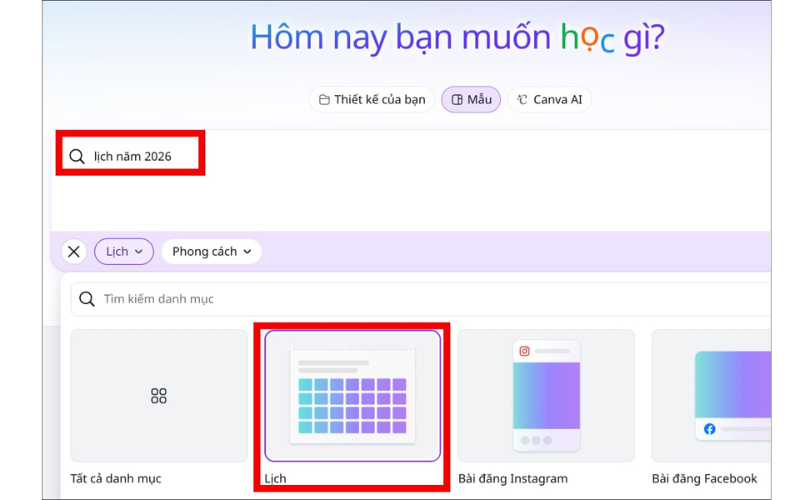
Task: Click the Bài đăng Facebook label
Action: [705, 479]
